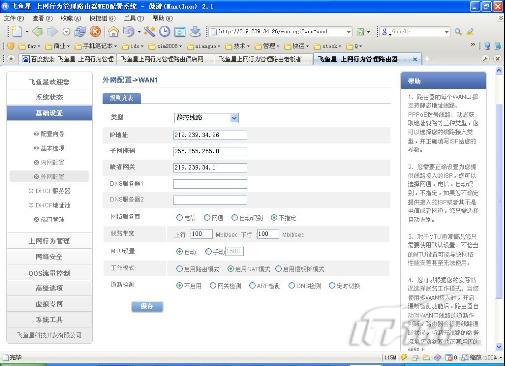Screen dimensions: 505x366
Task: Open the 技术 favorites folder
Action: pos(237,46)
